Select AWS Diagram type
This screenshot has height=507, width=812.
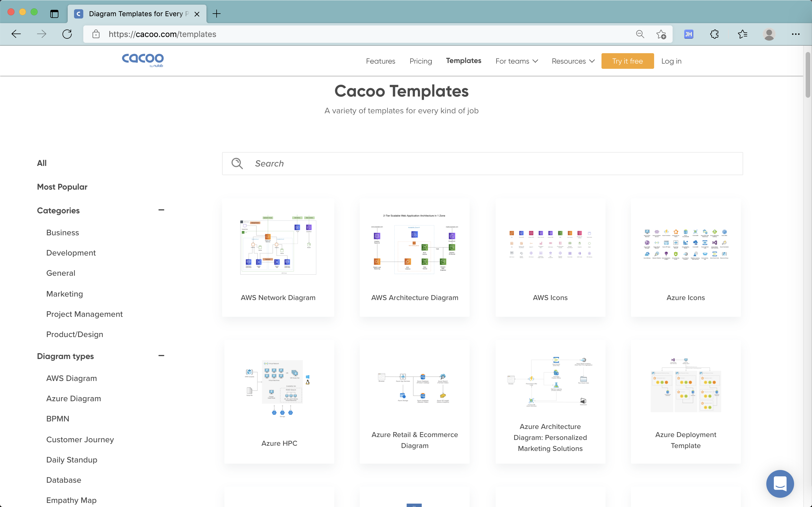click(x=71, y=378)
